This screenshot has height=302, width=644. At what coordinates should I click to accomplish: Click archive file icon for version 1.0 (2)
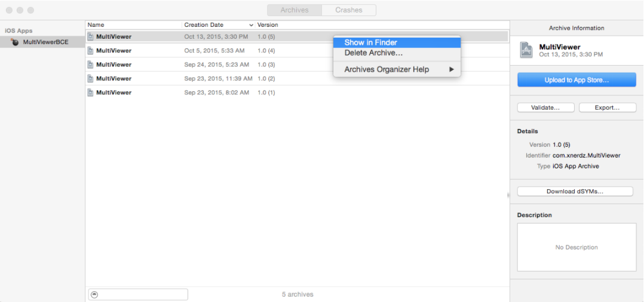click(x=90, y=78)
